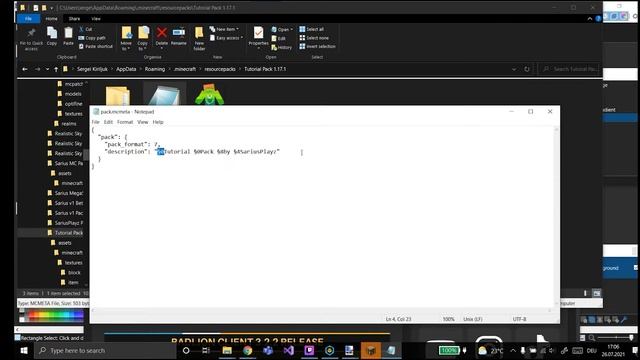
Task: Select the optifine folder in tree
Action: (70, 104)
